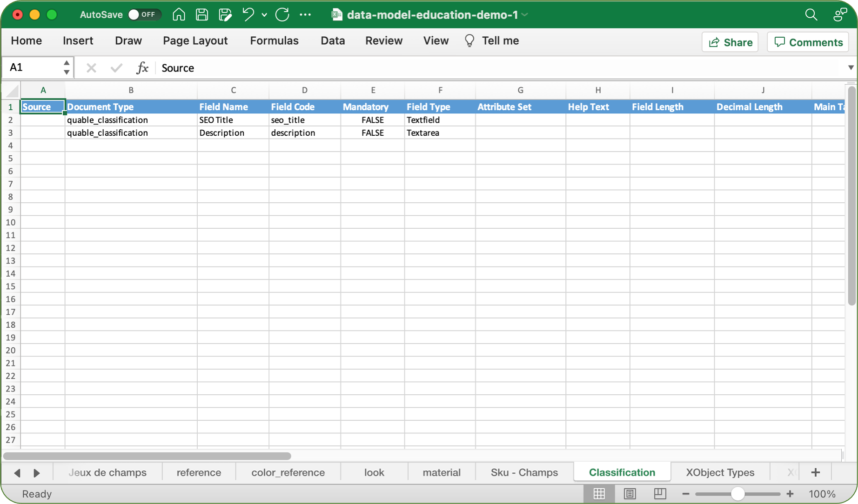The height and width of the screenshot is (504, 858).
Task: Click the horizontal scrollbar thumb
Action: tap(147, 456)
